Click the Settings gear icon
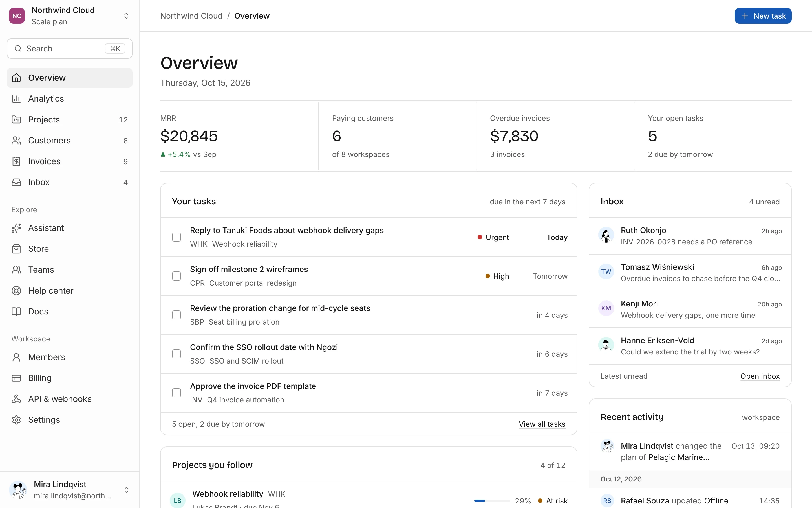Image resolution: width=812 pixels, height=508 pixels. [x=16, y=420]
